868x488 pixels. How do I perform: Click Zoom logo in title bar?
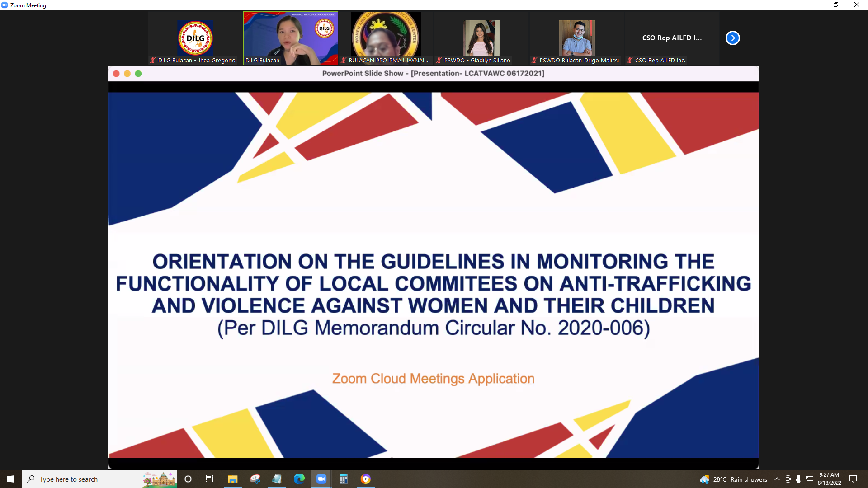5,5
